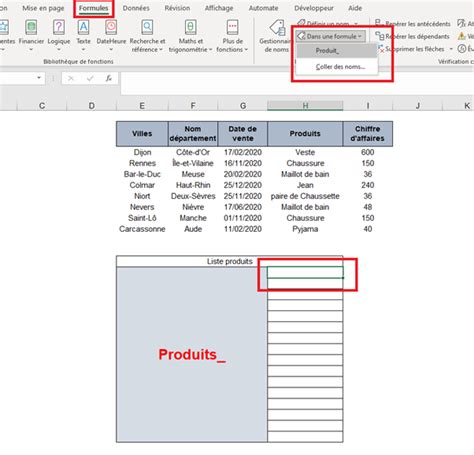Select the Deux-Sèvres cell
The width and height of the screenshot is (474, 455).
click(x=193, y=196)
